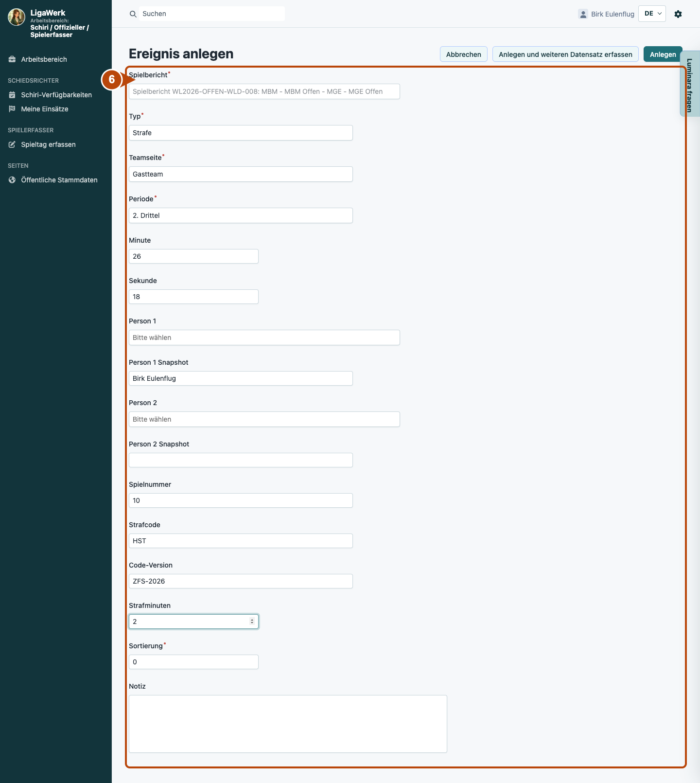This screenshot has height=783, width=700.
Task: Go to Arbeitsbereich in the sidebar
Action: 44,59
